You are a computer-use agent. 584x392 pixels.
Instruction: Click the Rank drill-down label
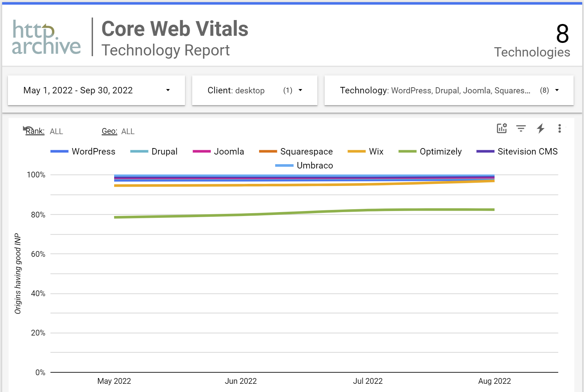tap(35, 131)
